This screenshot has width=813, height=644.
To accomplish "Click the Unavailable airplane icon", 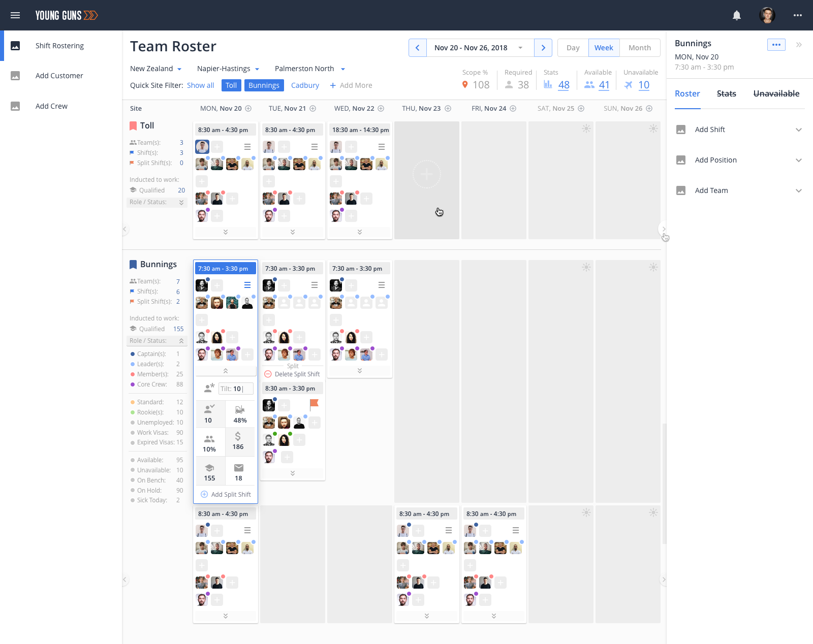I will coord(629,85).
